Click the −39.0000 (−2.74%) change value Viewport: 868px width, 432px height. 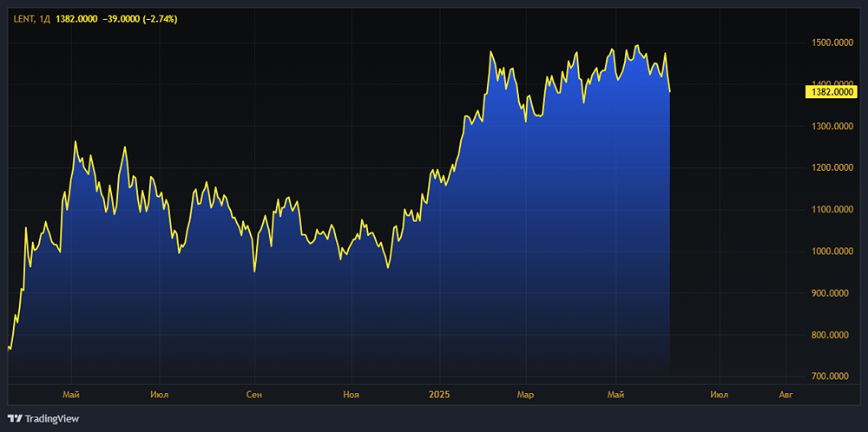pos(140,18)
